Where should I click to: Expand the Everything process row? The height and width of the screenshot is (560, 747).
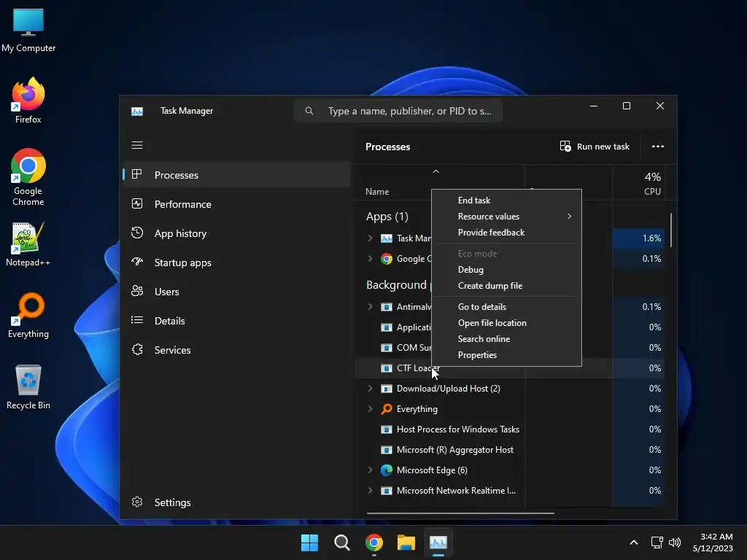click(370, 409)
